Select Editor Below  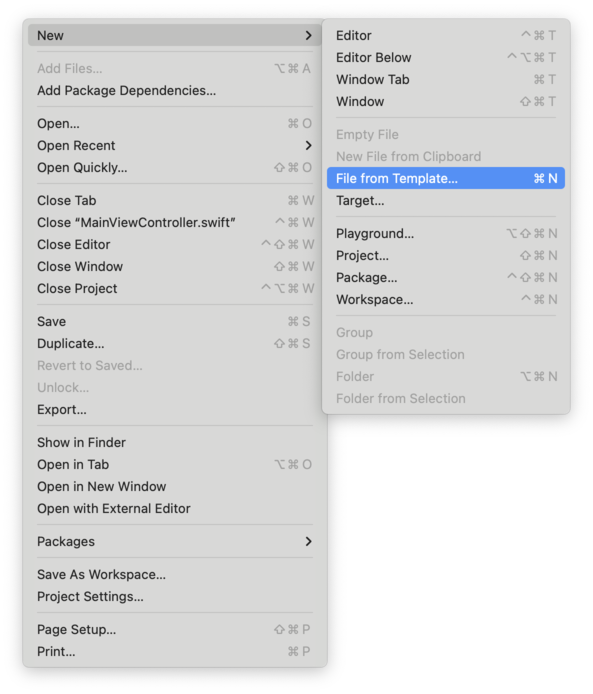click(446, 58)
